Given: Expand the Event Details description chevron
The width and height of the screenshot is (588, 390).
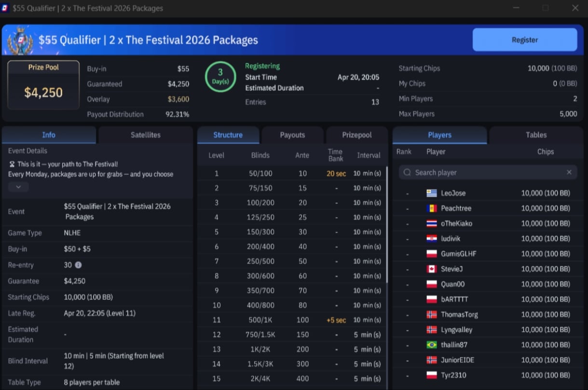Looking at the screenshot, I should 18,187.
